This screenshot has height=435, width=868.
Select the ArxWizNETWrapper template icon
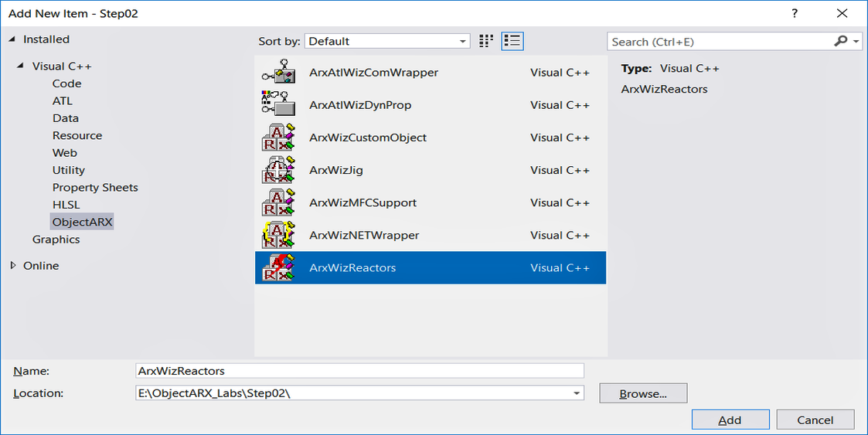point(278,235)
